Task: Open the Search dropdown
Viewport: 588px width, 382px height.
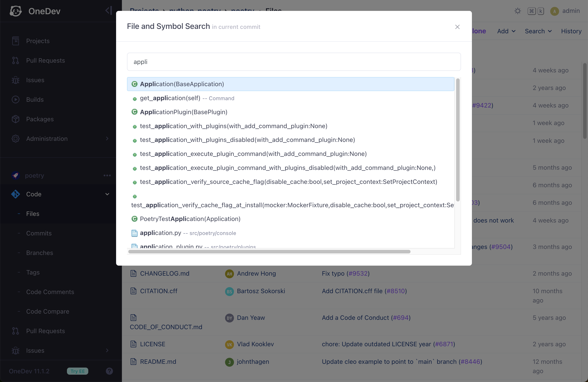Action: [538, 31]
